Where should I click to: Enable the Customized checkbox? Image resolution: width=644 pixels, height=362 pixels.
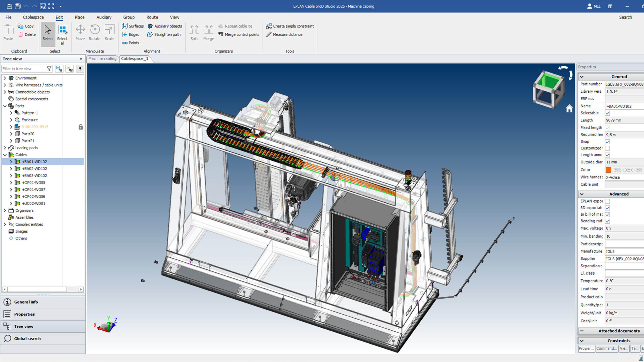(607, 148)
